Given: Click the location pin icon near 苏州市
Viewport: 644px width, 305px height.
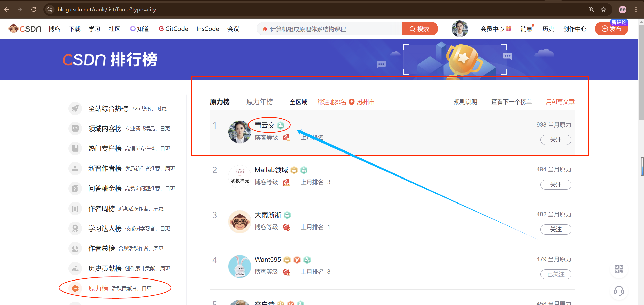Looking at the screenshot, I should (351, 102).
